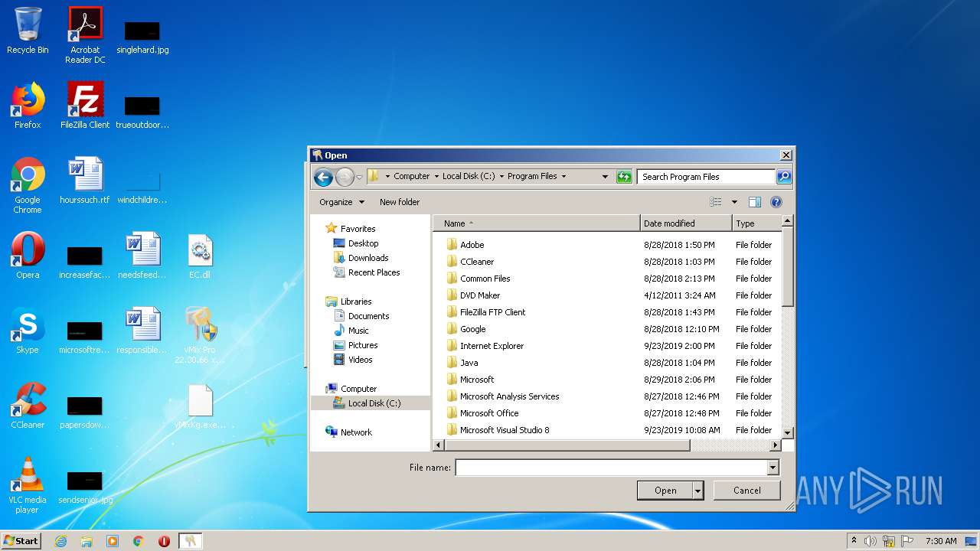980x551 pixels.
Task: Click the File name input field
Action: tap(612, 468)
